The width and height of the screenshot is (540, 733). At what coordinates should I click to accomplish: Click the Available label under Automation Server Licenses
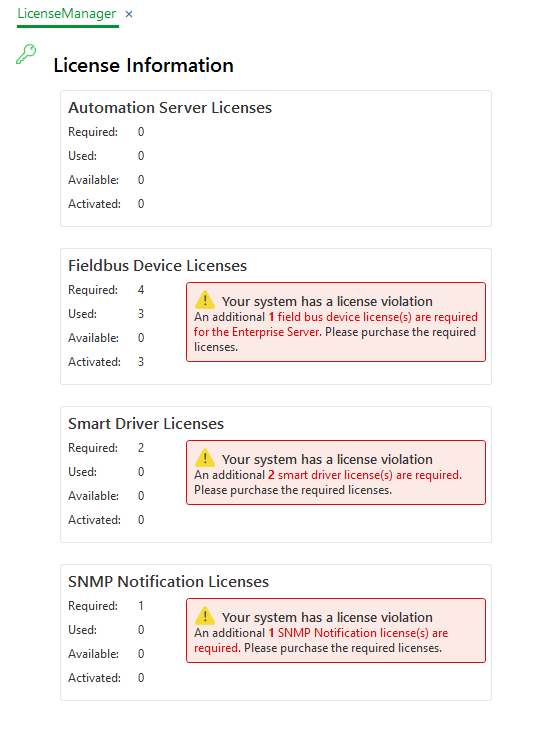pyautogui.click(x=94, y=180)
